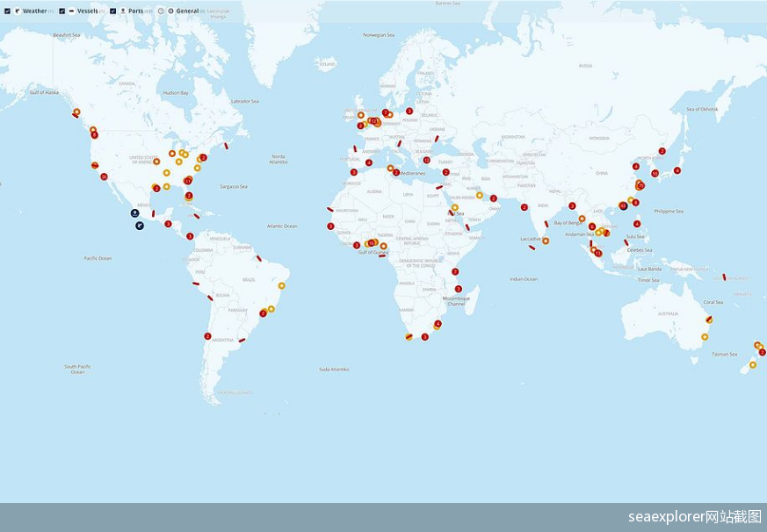Open the cluster of 25 near Shanghai
Screen dimensions: 767x532
pyautogui.click(x=640, y=186)
